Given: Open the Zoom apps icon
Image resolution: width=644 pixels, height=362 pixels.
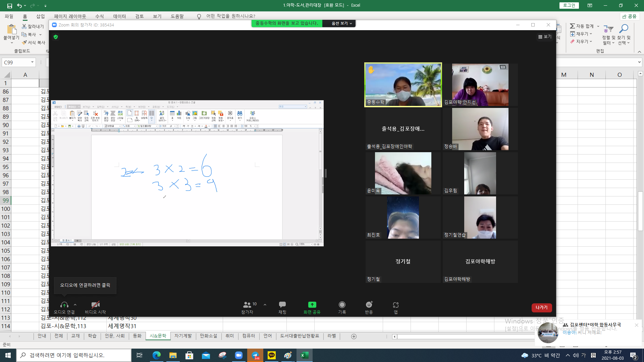Looking at the screenshot, I should [x=396, y=307].
